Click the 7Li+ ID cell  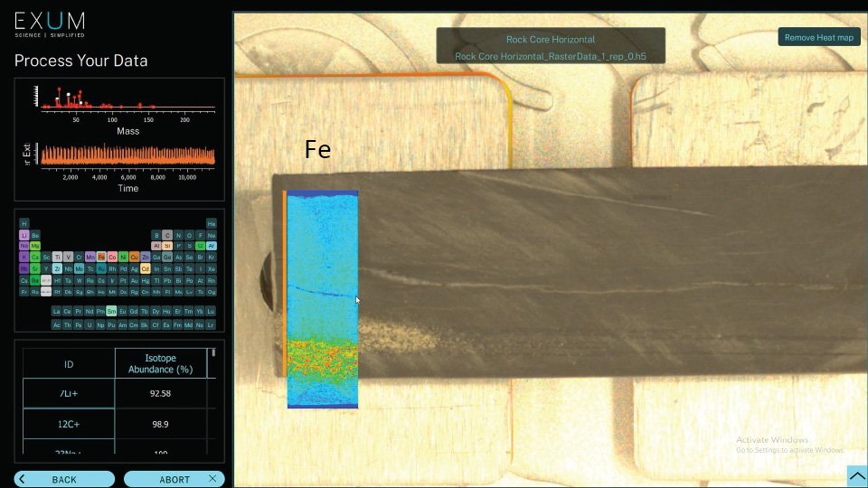click(x=69, y=393)
